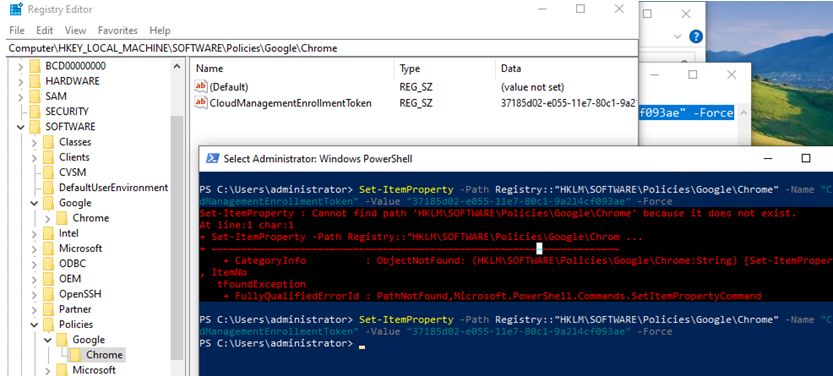833x376 pixels.
Task: Click the enrollment token data cell
Action: click(568, 103)
